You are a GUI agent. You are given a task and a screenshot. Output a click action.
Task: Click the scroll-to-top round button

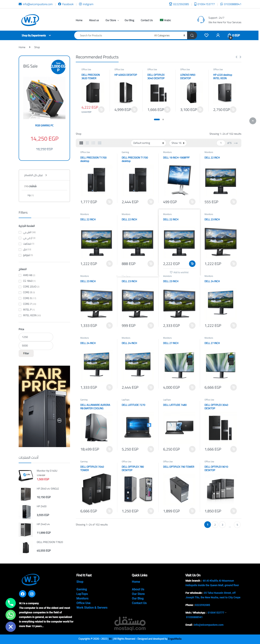click(253, 121)
